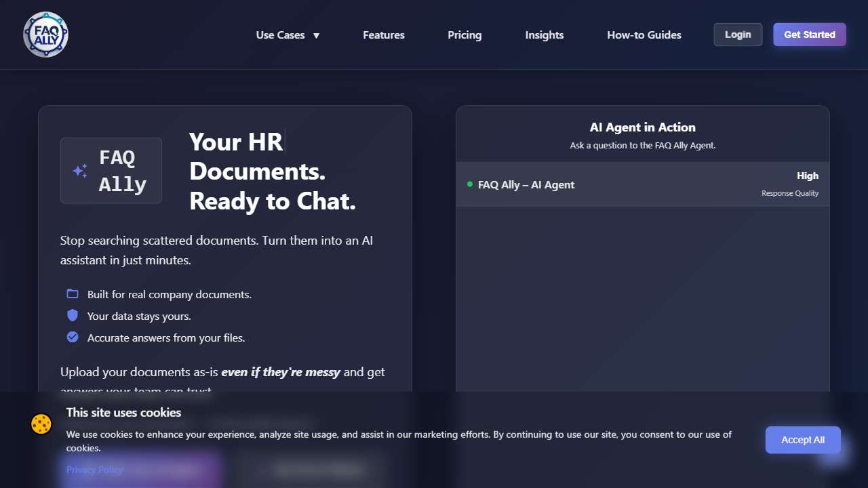Click checkmark icon beside 'Accurate answers' line
The image size is (868, 488).
(x=73, y=338)
